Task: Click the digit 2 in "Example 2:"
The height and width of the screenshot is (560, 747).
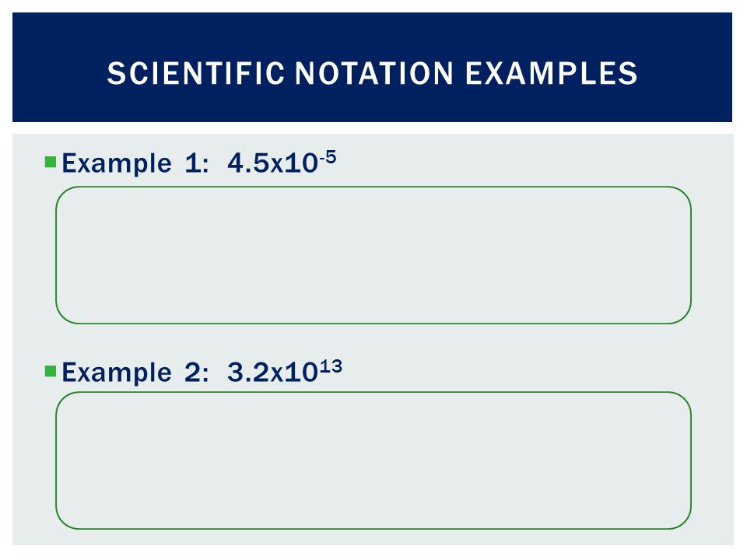Action: tap(194, 373)
